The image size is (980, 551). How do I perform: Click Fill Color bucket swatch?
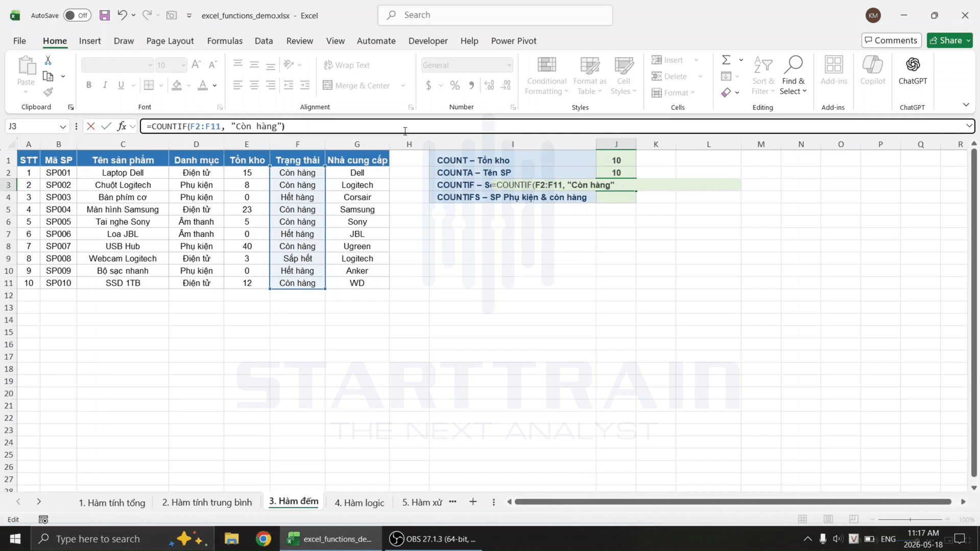[x=177, y=85]
